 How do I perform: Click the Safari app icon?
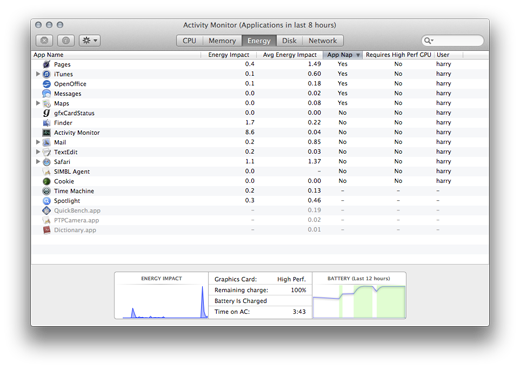pyautogui.click(x=47, y=162)
